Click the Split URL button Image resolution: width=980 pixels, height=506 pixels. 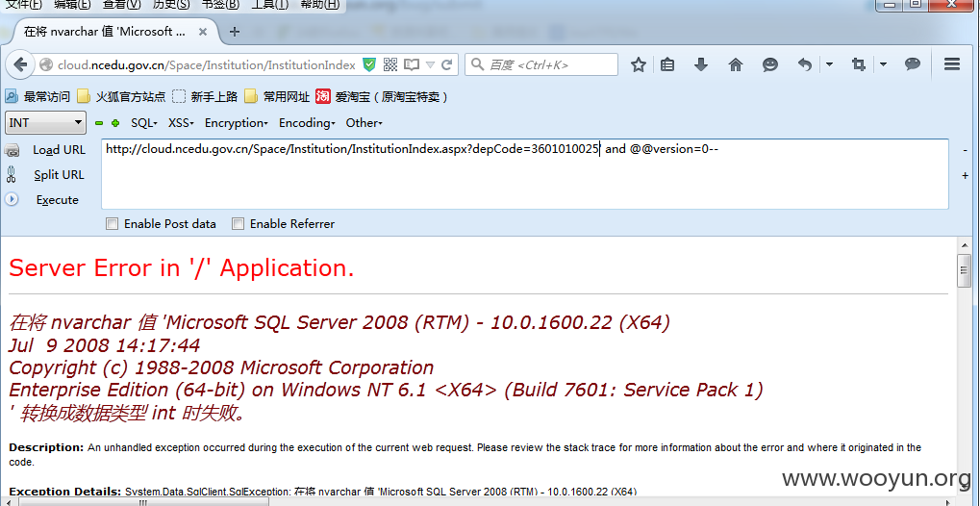point(59,175)
